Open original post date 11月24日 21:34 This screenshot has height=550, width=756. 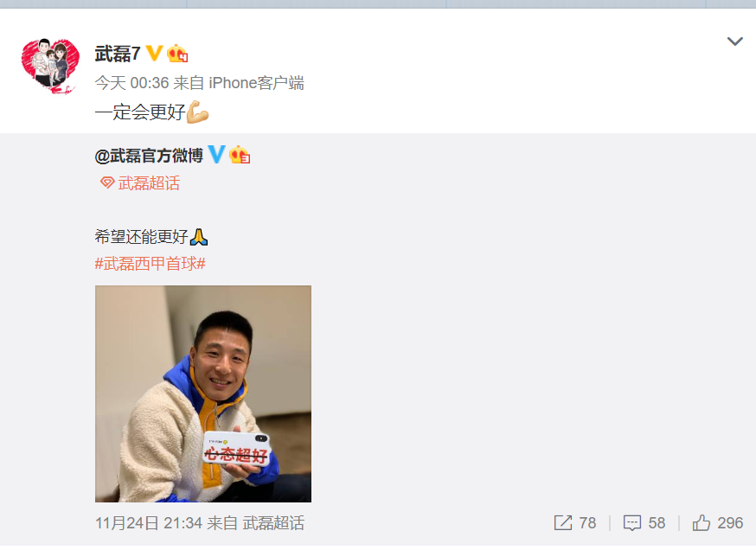149,523
